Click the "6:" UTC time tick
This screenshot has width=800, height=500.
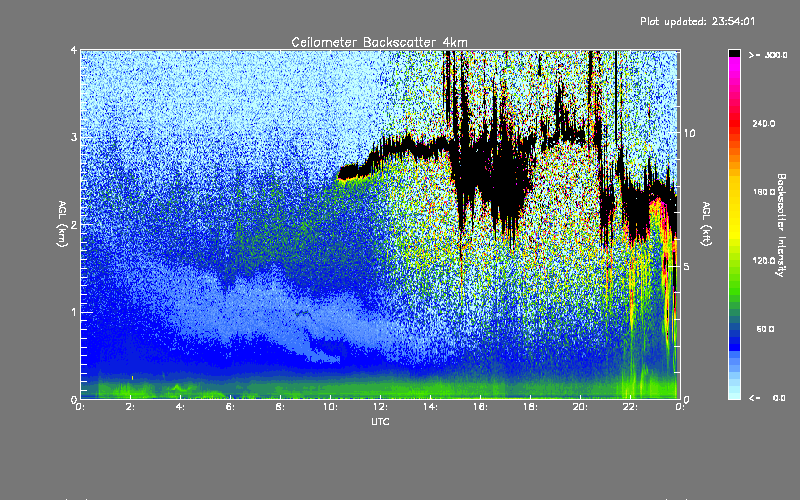pos(231,407)
